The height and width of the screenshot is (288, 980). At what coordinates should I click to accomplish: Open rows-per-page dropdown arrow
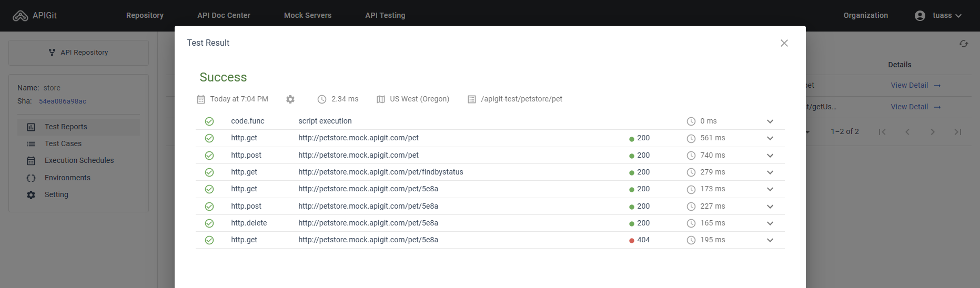click(808, 132)
